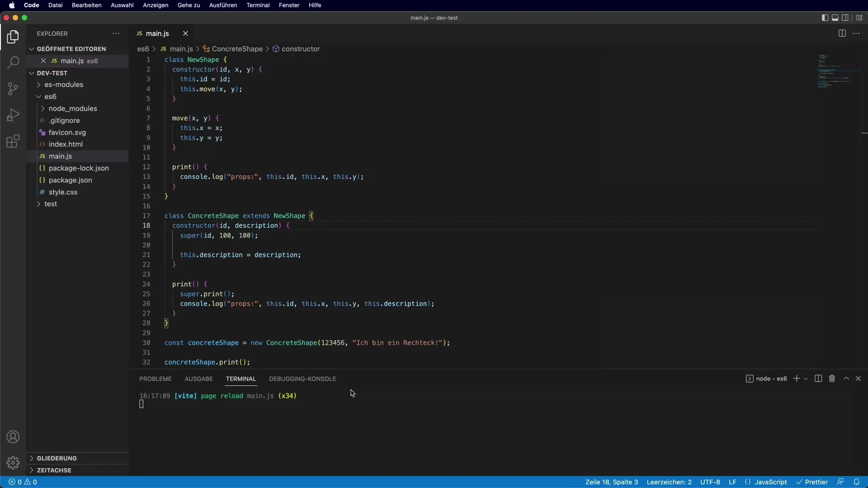
Task: Open Source Control view
Action: (x=13, y=89)
